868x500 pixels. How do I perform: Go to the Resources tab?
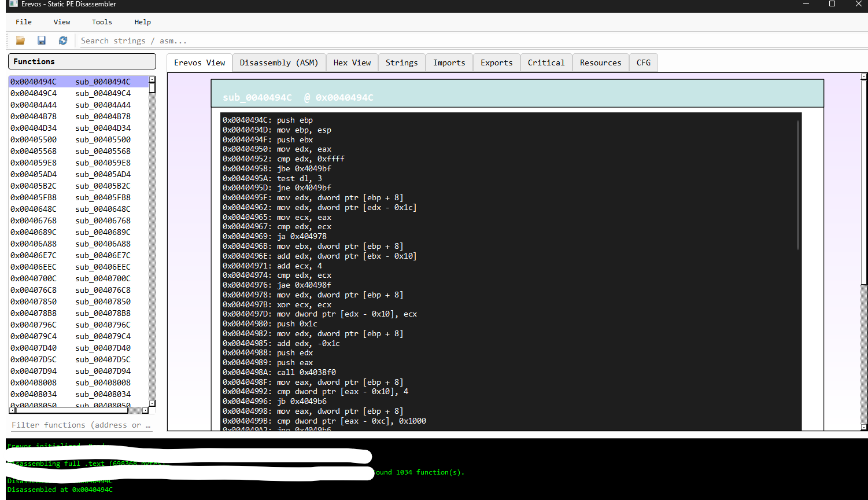(x=601, y=62)
